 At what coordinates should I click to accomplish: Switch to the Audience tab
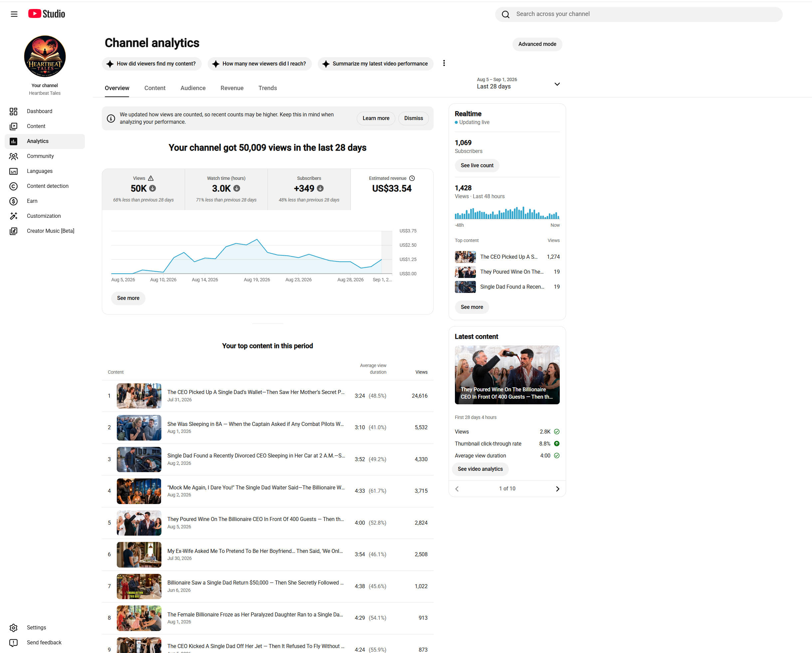click(x=193, y=88)
